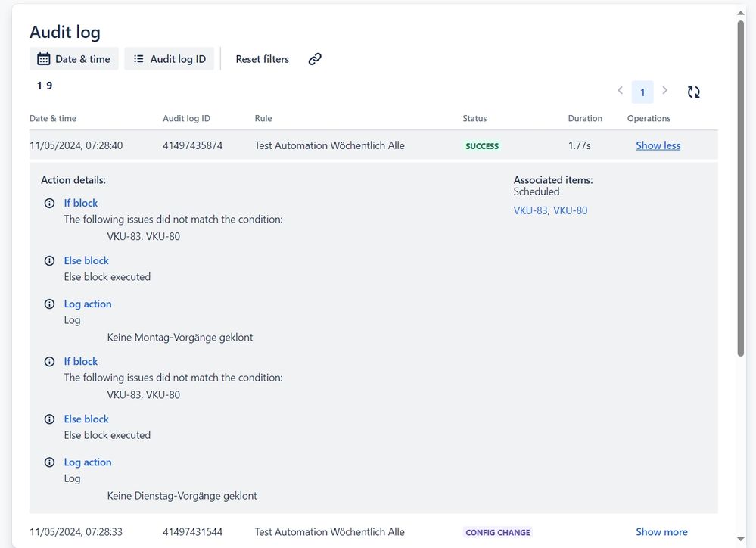Open the first Log action link
This screenshot has width=756, height=548.
click(88, 304)
